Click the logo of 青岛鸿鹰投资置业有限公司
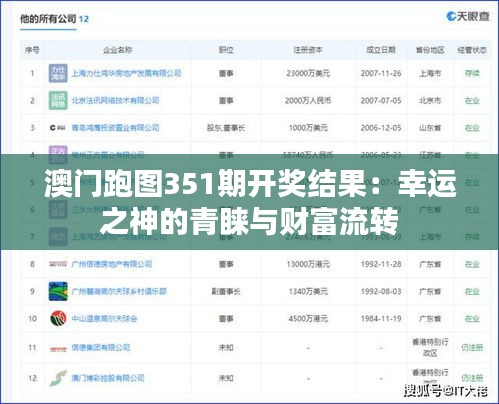Viewport: 499px width, 404px height. (58, 128)
